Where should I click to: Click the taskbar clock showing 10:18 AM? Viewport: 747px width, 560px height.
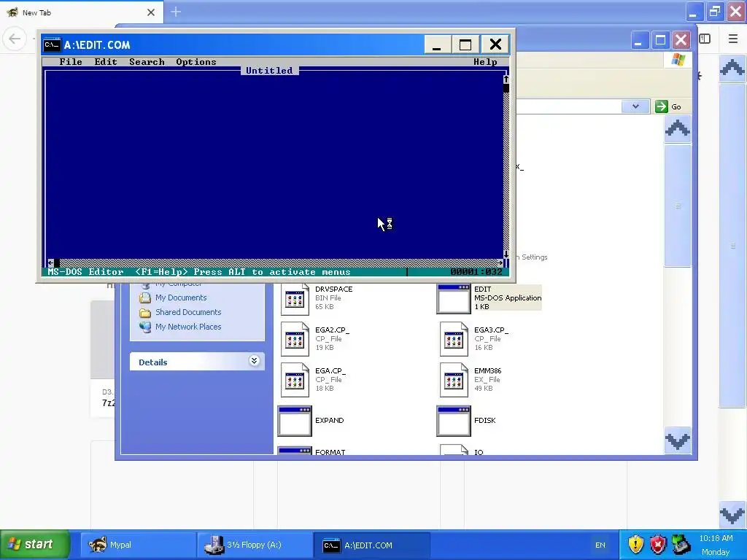(x=716, y=538)
